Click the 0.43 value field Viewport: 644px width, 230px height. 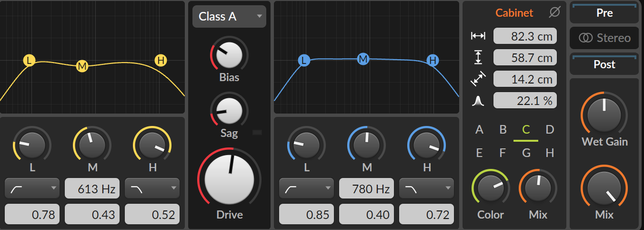point(92,214)
